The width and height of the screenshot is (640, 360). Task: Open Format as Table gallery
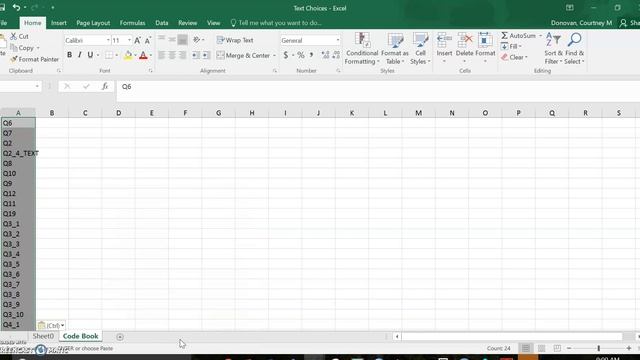[x=395, y=49]
